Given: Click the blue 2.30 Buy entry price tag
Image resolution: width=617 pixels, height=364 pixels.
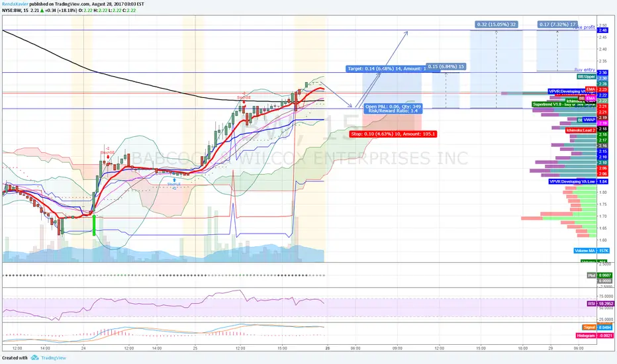Looking at the screenshot, I should pyautogui.click(x=602, y=73).
